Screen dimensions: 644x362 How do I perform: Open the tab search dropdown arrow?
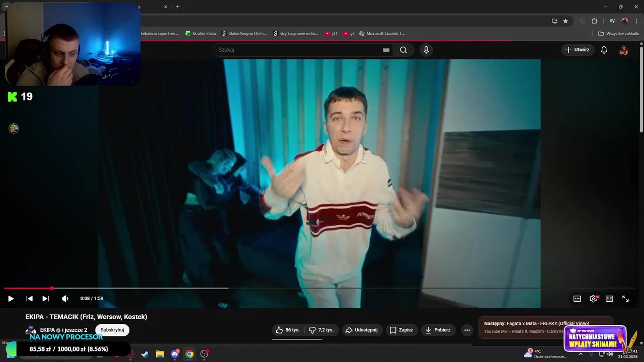7,7
